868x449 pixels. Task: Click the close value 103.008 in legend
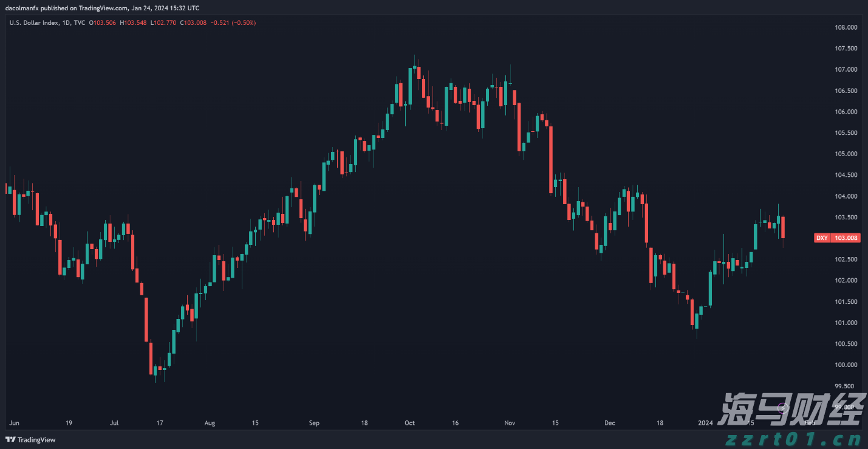196,23
